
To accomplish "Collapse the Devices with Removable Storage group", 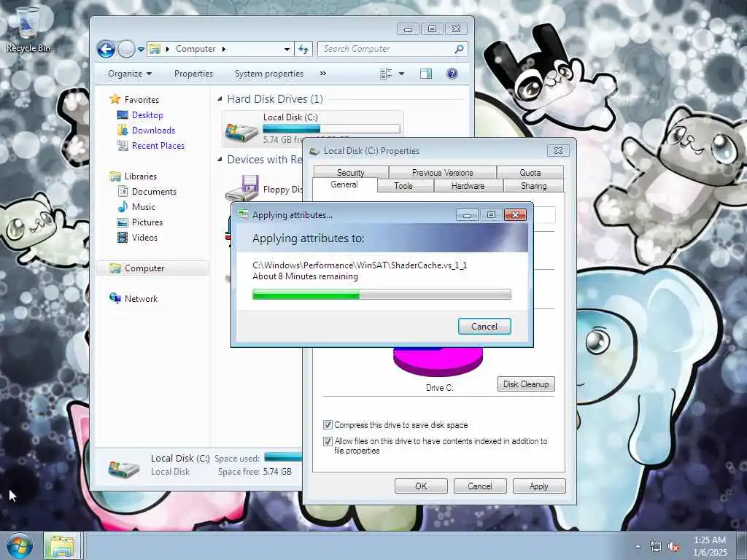I will click(x=220, y=160).
